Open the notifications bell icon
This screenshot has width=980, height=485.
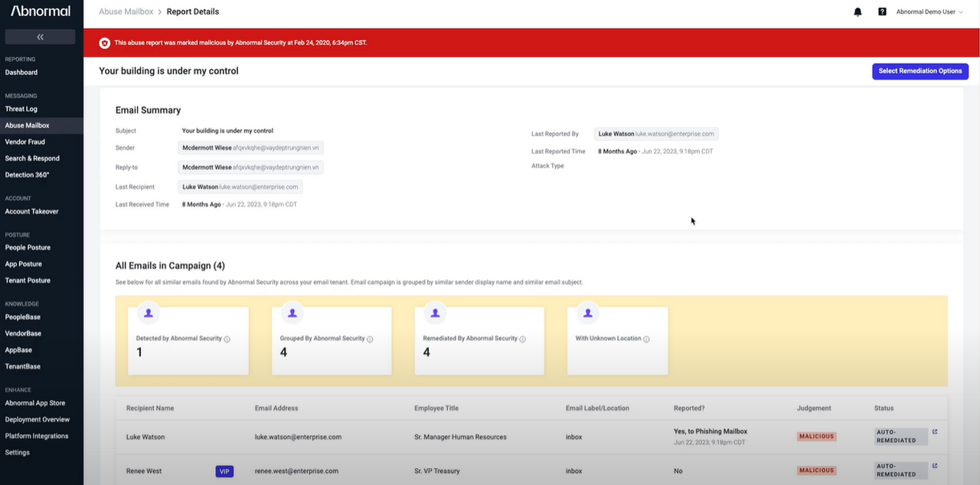[x=855, y=11]
